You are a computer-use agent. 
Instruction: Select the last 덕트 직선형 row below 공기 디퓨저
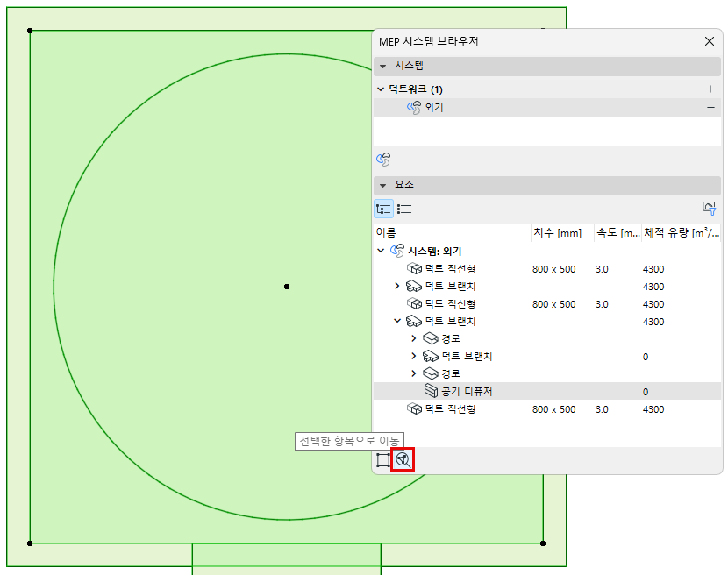547,408
